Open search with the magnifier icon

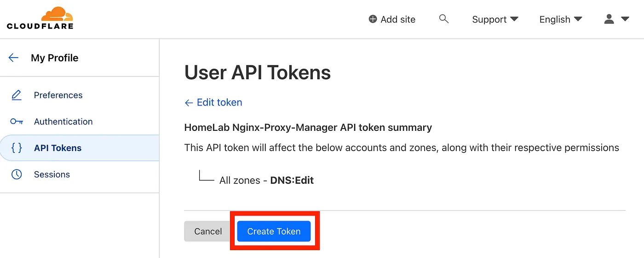point(443,19)
